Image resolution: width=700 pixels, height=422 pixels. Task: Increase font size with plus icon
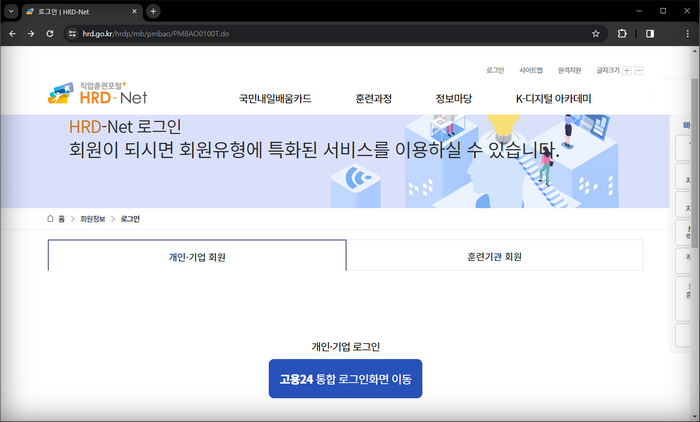click(x=627, y=71)
